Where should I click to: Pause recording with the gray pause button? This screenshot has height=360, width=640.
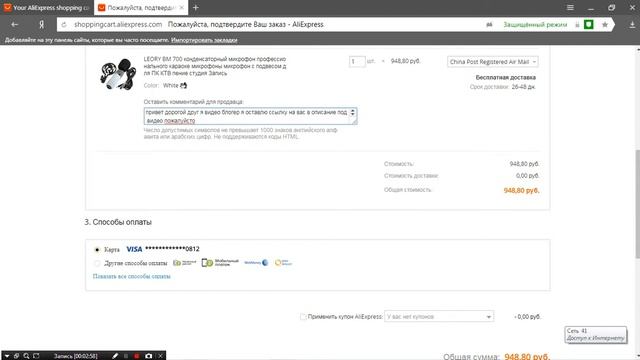[x=126, y=356]
